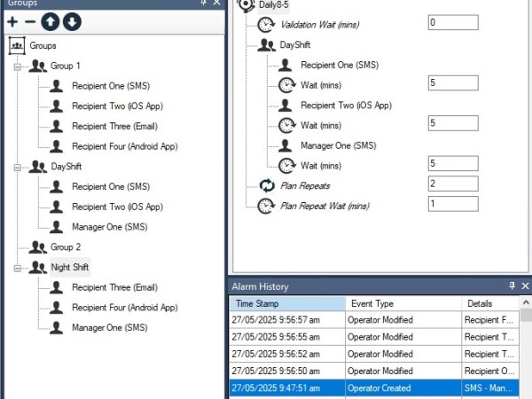Pin the Alarm History panel
Screen dimensions: 532x399
512,286
